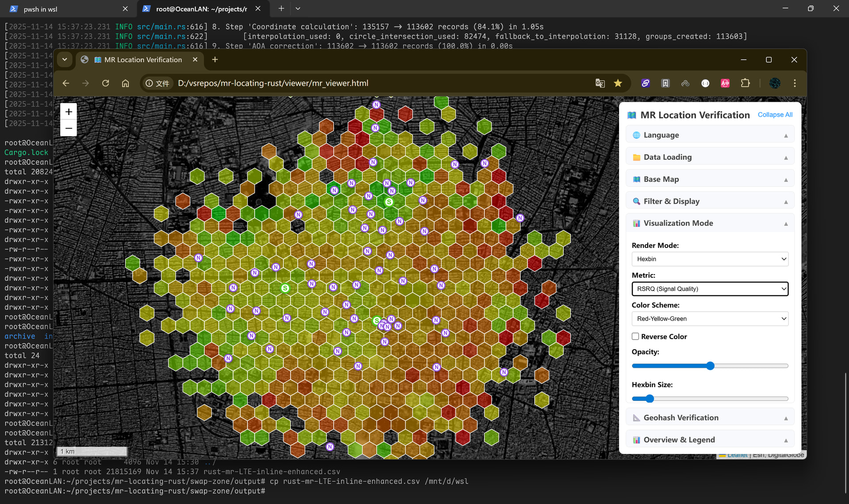Collapse the Visualization Mode section
This screenshot has height=504, width=849.
[x=710, y=223]
